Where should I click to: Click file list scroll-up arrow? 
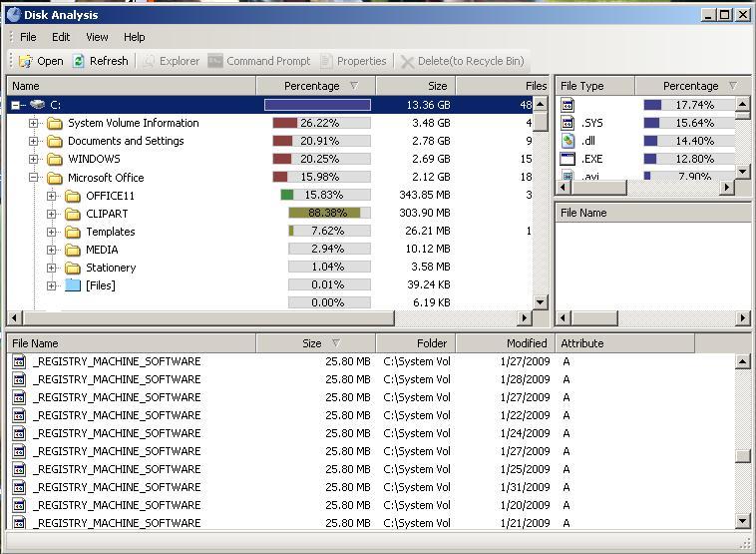tap(743, 361)
